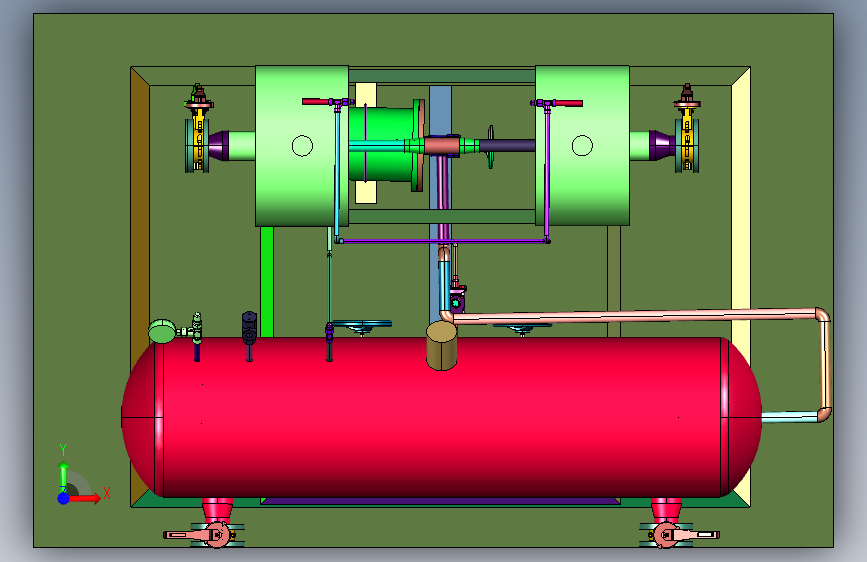Select the horizontal purple pipe under housings

pos(442,241)
